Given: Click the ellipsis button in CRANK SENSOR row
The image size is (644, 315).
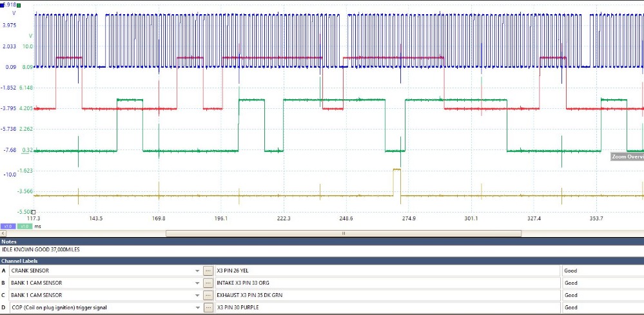Looking at the screenshot, I should tap(208, 271).
